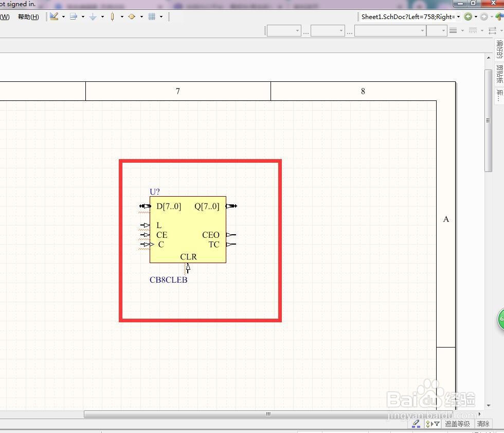
Task: Open the 剪贴板 clipboard side tab
Action: (499, 74)
